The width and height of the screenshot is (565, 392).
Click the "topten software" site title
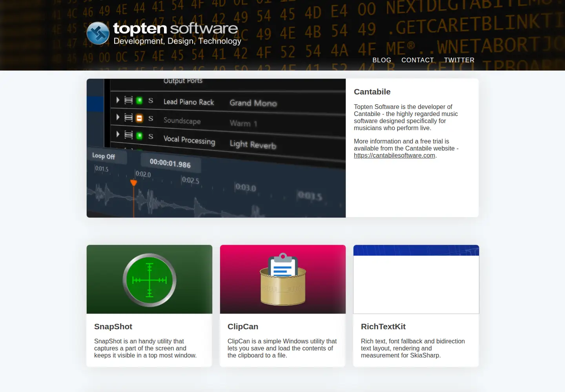pos(175,28)
